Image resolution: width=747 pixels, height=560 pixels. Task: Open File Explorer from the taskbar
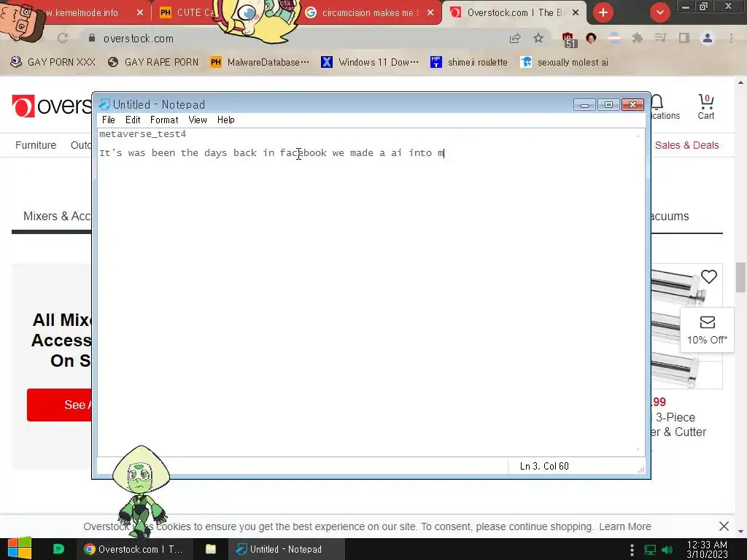(x=211, y=549)
